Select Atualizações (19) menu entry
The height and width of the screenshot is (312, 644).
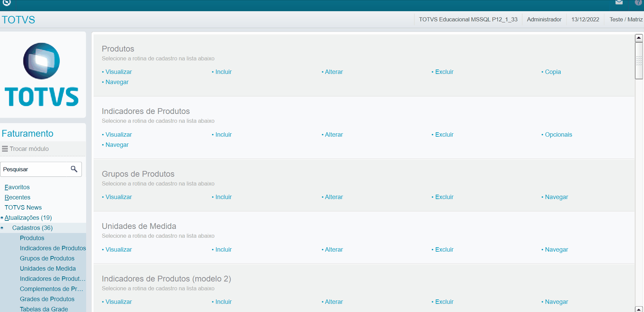(28, 218)
